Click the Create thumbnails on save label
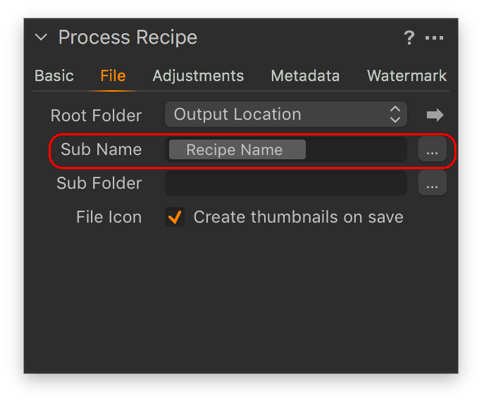 click(298, 217)
